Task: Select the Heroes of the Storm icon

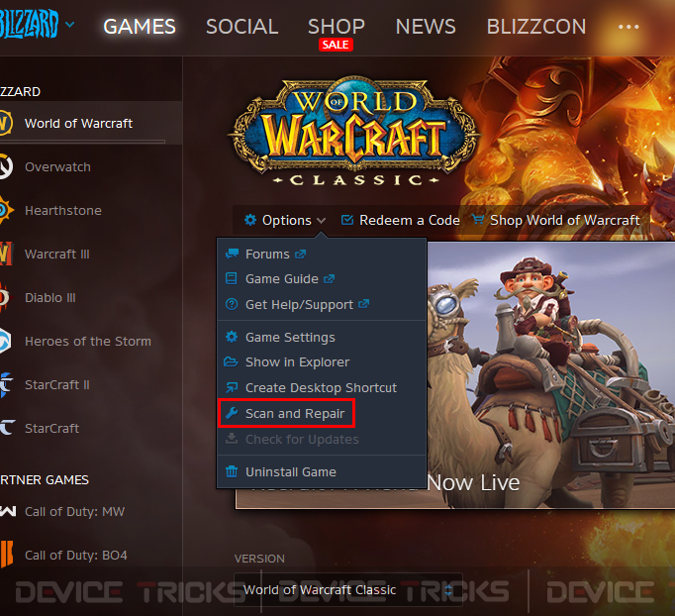Action: click(5, 341)
